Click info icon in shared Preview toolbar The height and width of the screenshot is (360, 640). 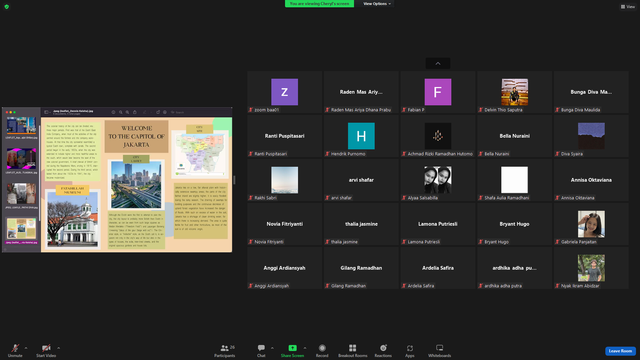pos(113,112)
